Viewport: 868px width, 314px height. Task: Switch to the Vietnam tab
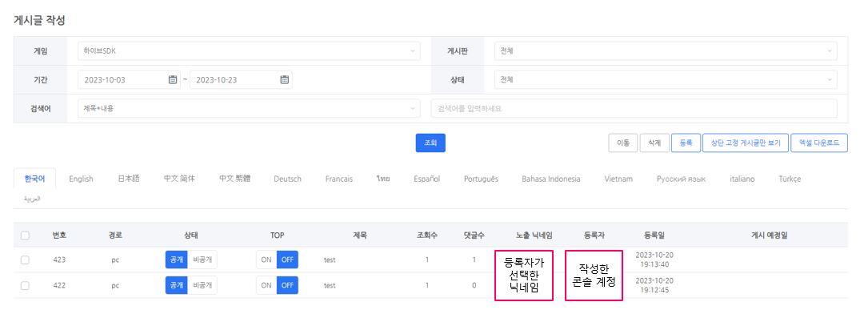tap(618, 179)
